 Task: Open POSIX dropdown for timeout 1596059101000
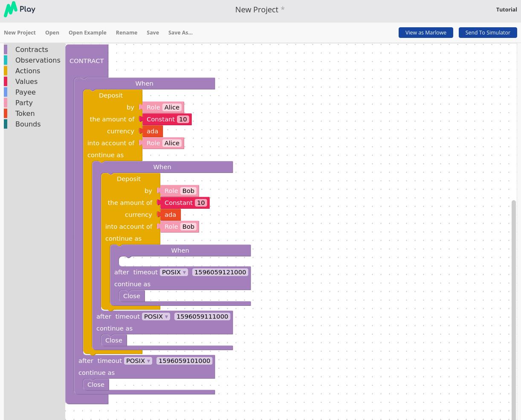[x=138, y=361]
